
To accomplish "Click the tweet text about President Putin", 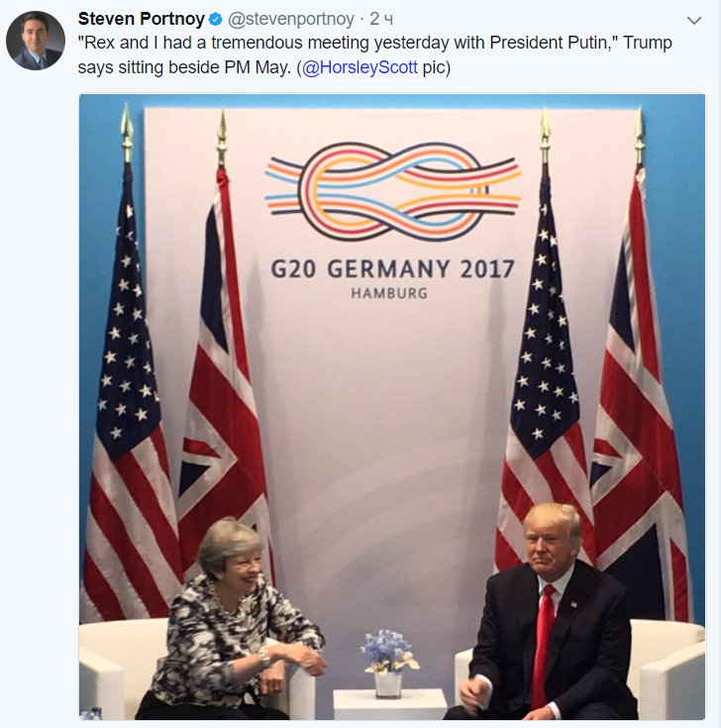I will [x=374, y=54].
